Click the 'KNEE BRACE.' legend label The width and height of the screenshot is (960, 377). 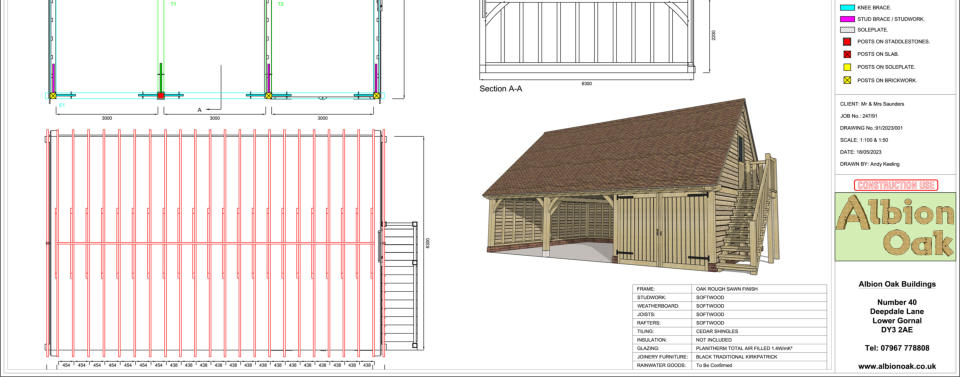coord(874,8)
